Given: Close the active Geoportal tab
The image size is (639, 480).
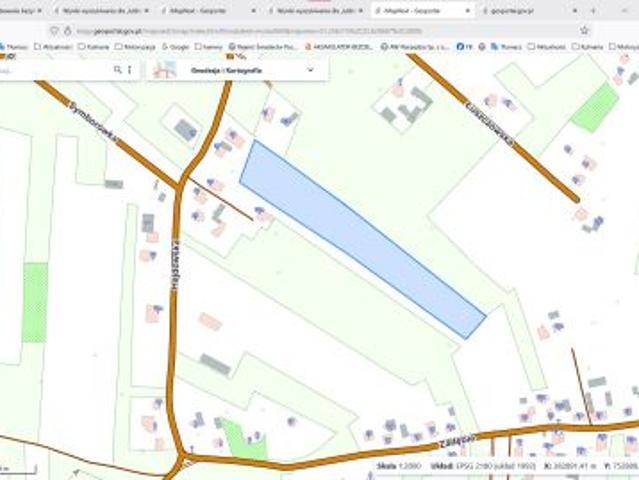Looking at the screenshot, I should 468,11.
